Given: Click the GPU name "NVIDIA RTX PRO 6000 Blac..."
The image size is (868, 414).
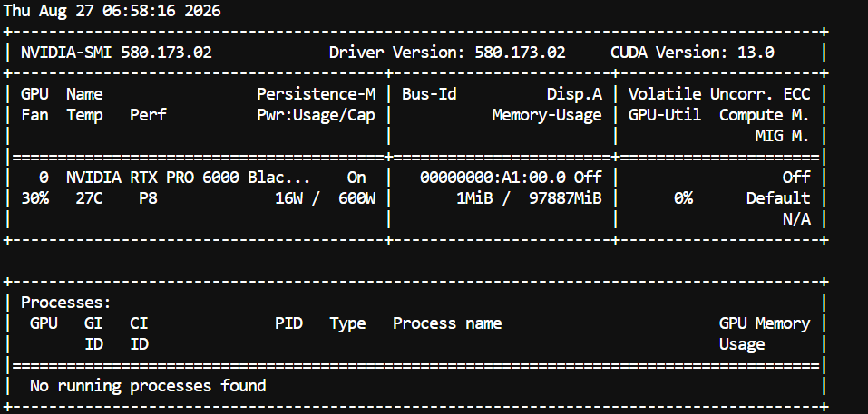Looking at the screenshot, I should (189, 178).
